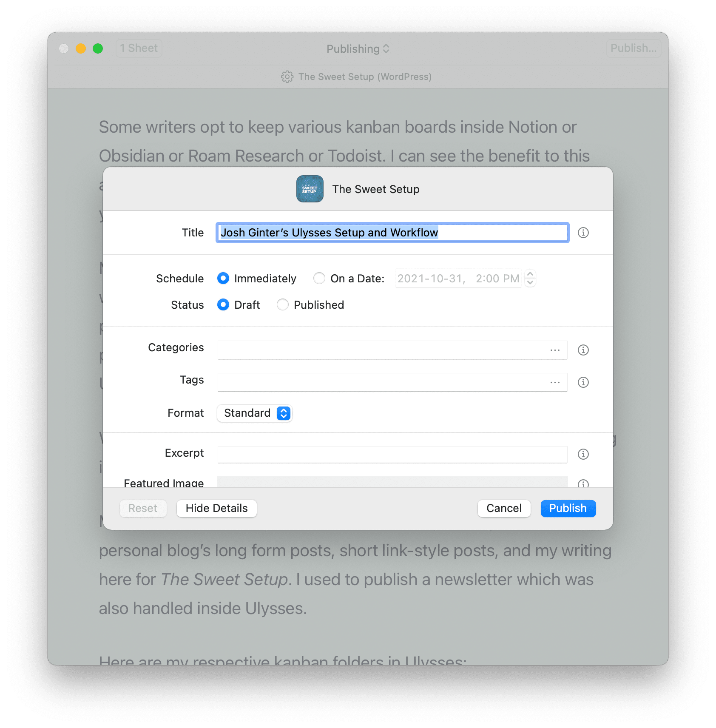Click the 1 Sheet button
The width and height of the screenshot is (716, 728).
coord(139,48)
